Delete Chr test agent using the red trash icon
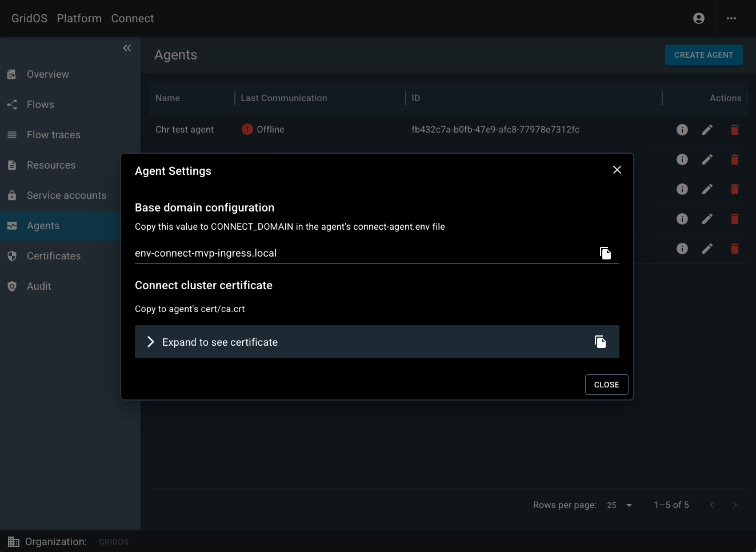Screen dimensions: 756x552 pyautogui.click(x=734, y=130)
